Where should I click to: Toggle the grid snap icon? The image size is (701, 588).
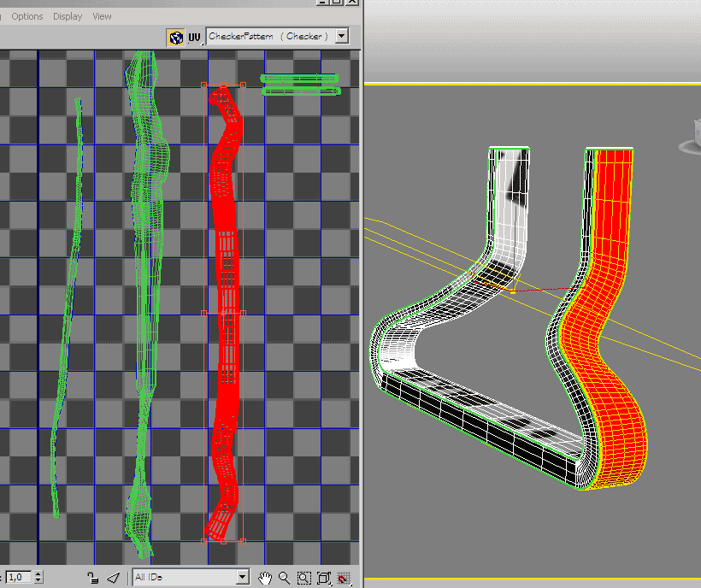click(x=344, y=578)
